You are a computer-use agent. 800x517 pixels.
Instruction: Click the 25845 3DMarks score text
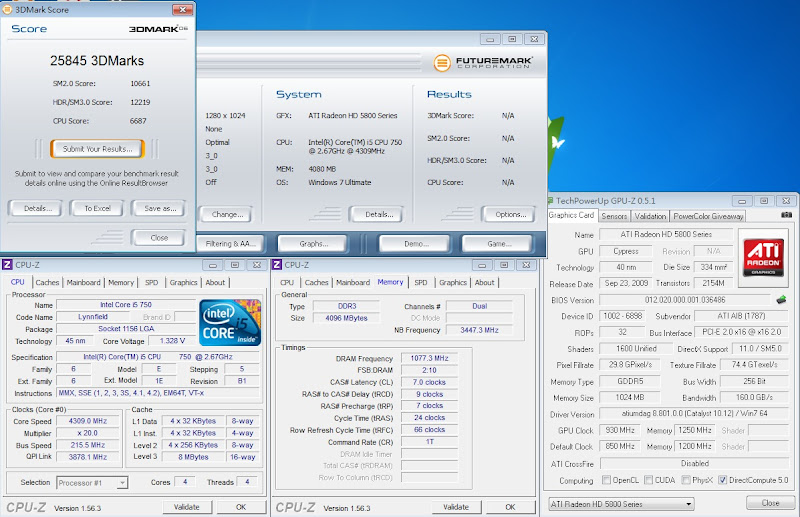[97, 61]
